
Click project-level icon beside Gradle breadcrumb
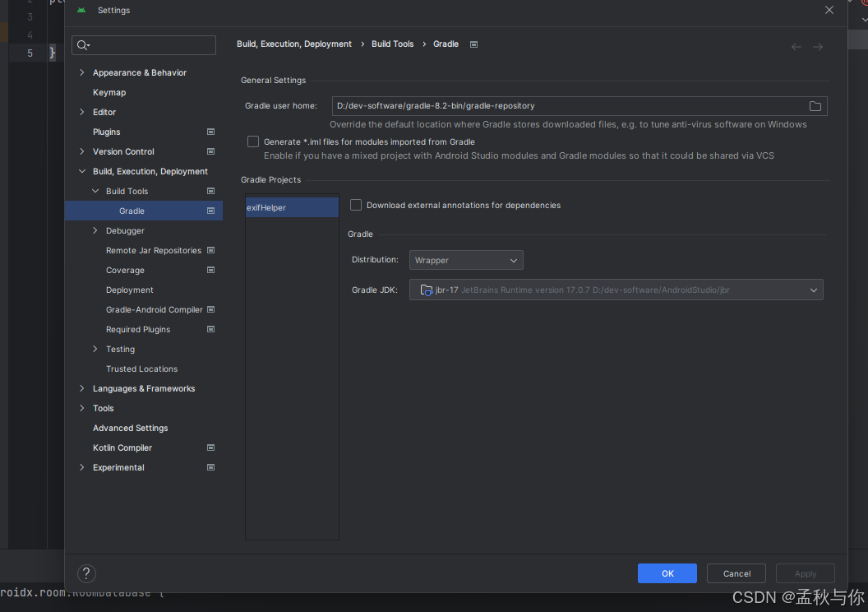473,44
